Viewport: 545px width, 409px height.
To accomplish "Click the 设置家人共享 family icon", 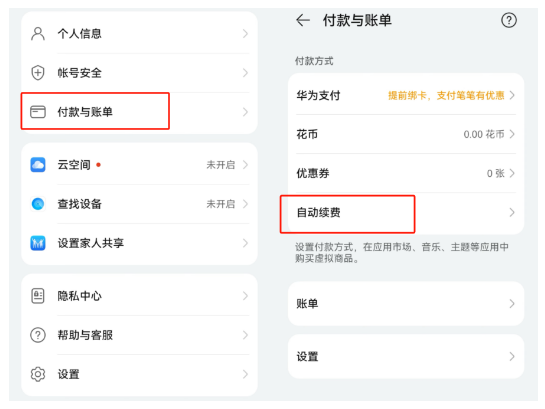I will 38,243.
